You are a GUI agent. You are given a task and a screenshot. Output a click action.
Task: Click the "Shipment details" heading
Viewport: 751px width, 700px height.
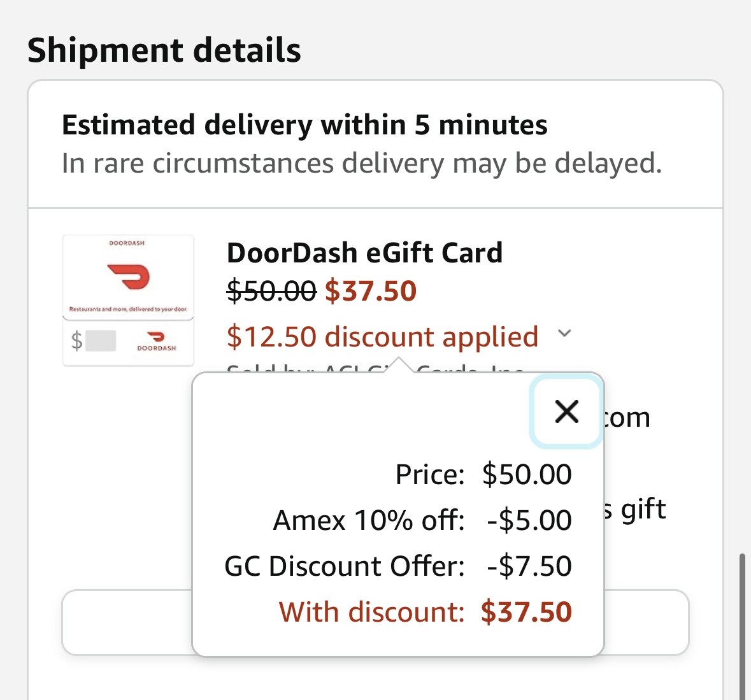(x=164, y=50)
